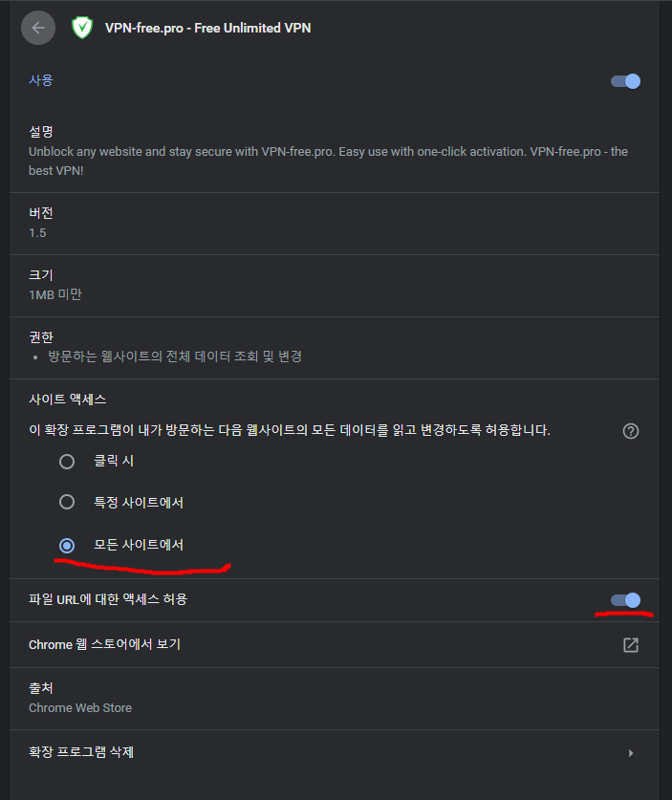Select the 클릭 시 radio button
The height and width of the screenshot is (800, 672).
click(67, 462)
